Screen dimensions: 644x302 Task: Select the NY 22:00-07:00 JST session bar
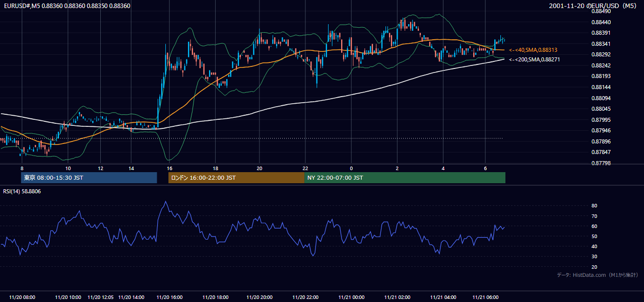point(405,178)
